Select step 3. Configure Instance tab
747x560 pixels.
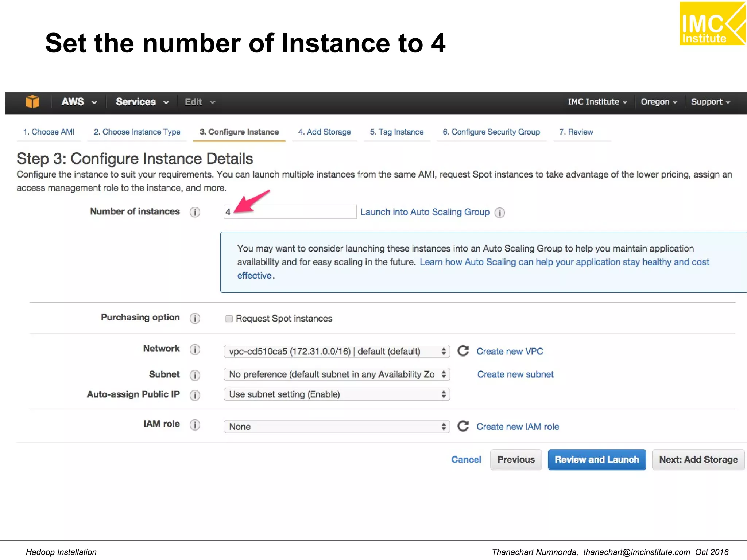click(239, 132)
